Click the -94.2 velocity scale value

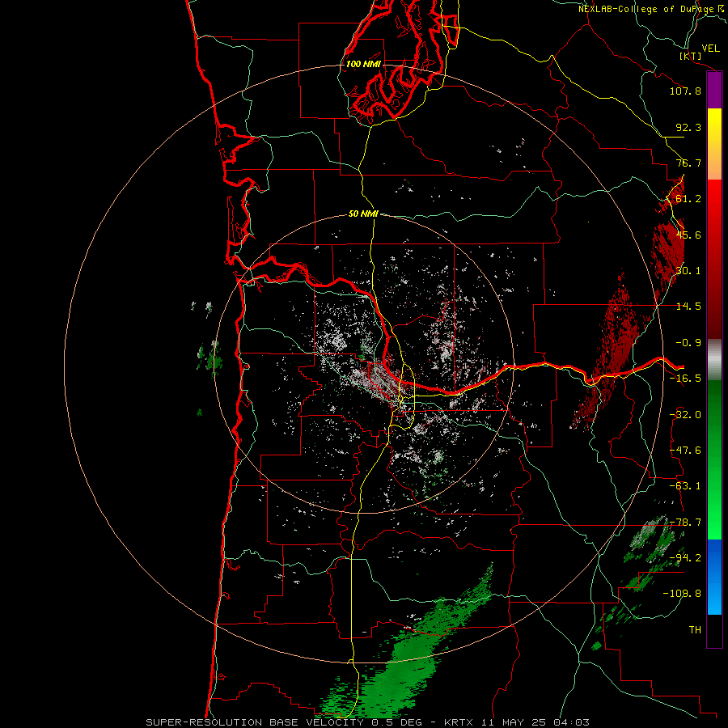click(685, 558)
